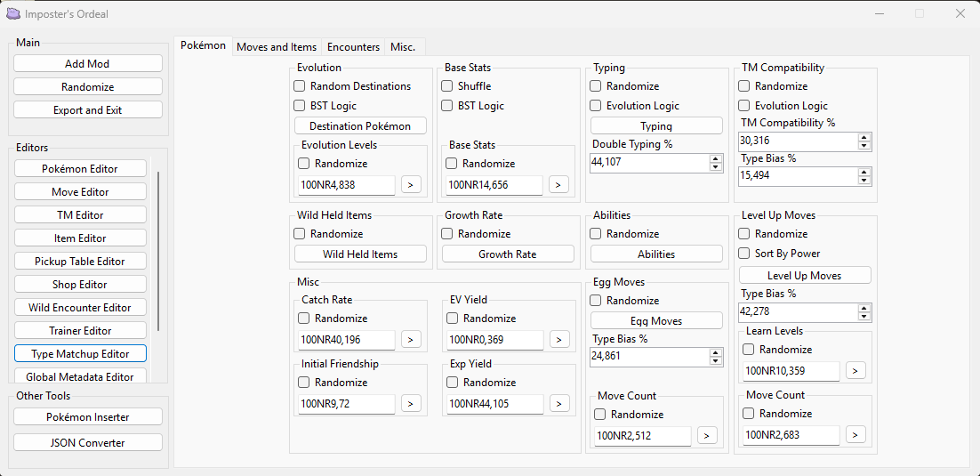Open the Wild Encounter Editor
The image size is (980, 476).
[80, 308]
